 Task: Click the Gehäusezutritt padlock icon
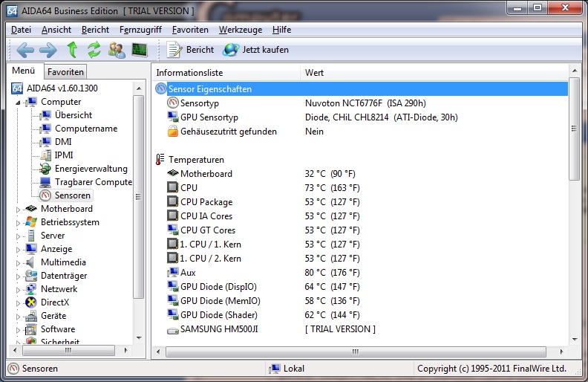pos(172,132)
